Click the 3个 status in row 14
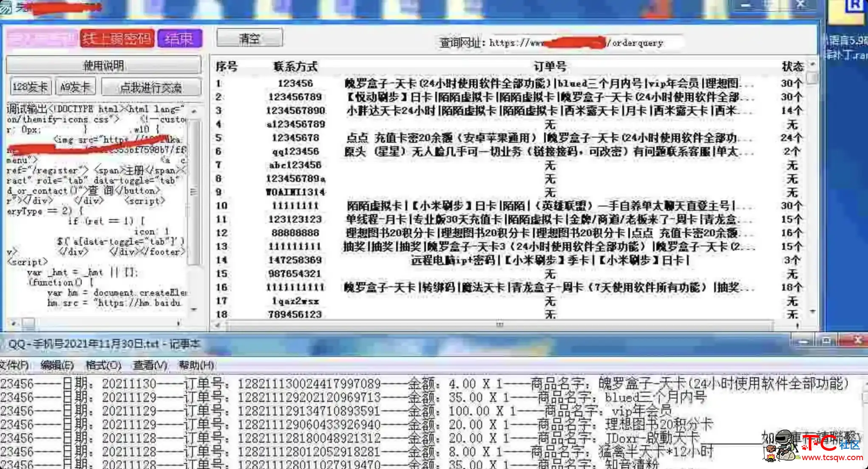Screen dimensions: 868x469 (x=793, y=260)
